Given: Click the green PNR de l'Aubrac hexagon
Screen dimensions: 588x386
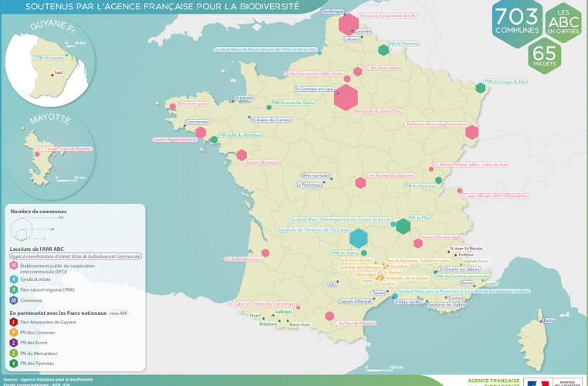Looking at the screenshot, I should click(x=363, y=253).
